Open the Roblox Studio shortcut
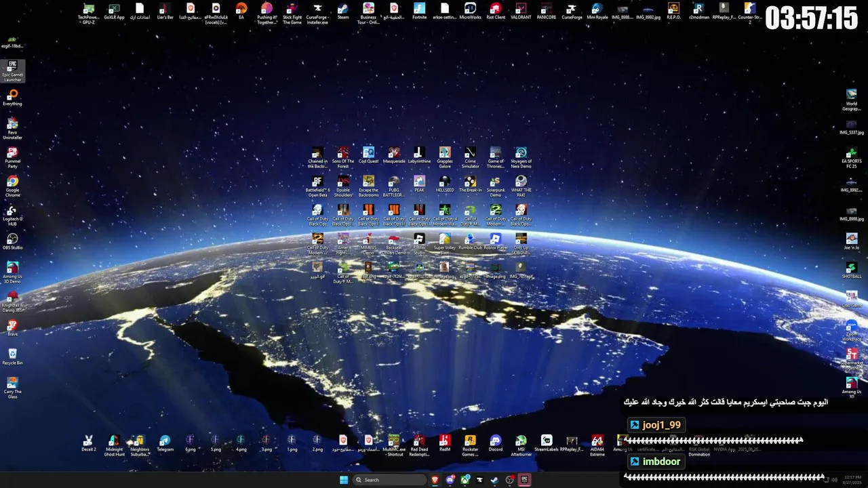This screenshot has height=488, width=868. pos(419,243)
